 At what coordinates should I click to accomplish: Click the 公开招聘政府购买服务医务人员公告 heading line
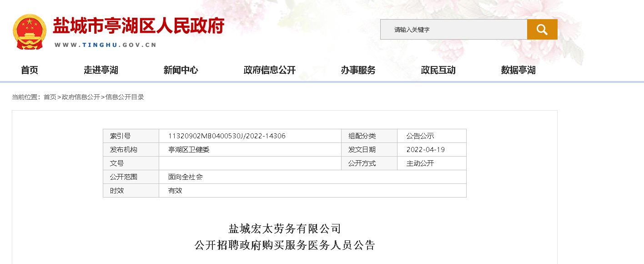click(x=285, y=246)
